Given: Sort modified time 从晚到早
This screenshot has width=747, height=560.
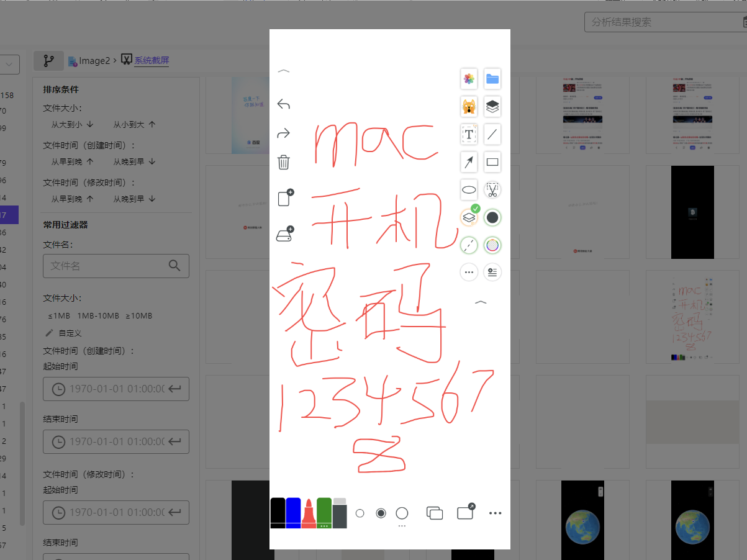Looking at the screenshot, I should click(134, 199).
